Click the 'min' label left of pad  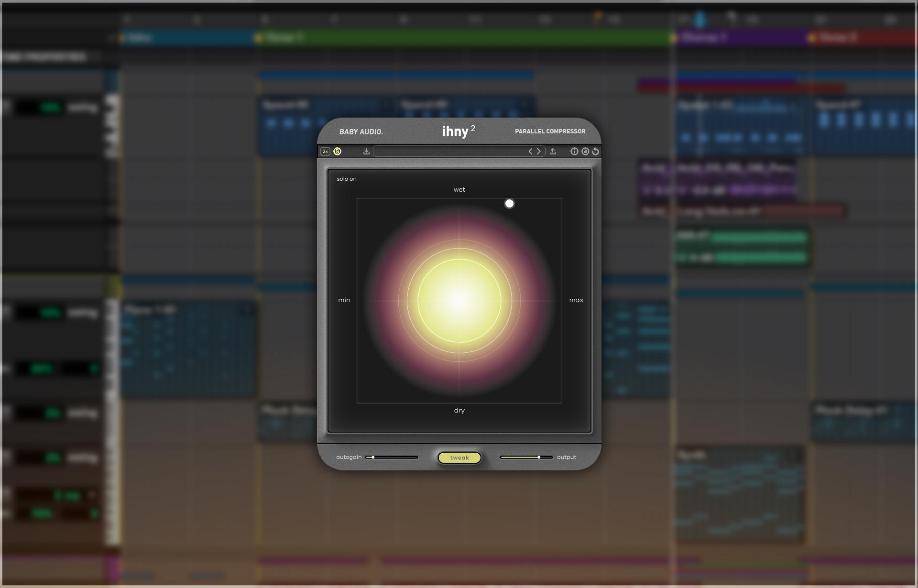coord(344,300)
